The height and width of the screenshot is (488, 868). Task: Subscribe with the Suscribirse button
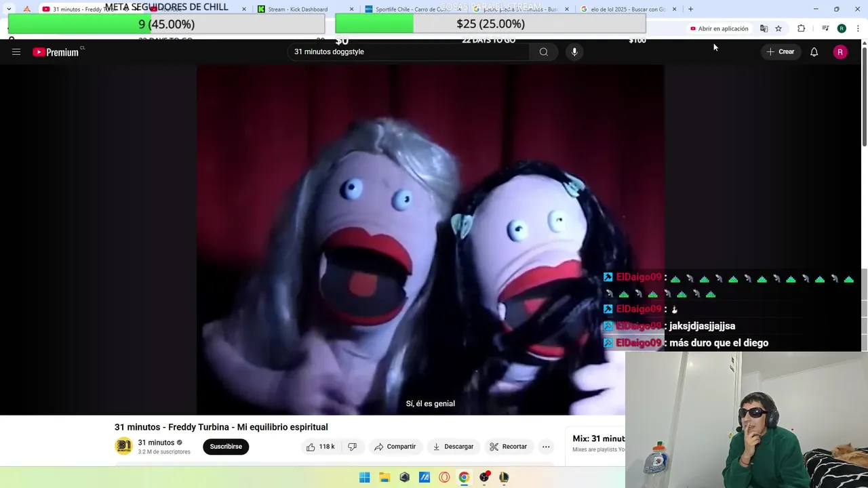point(226,447)
